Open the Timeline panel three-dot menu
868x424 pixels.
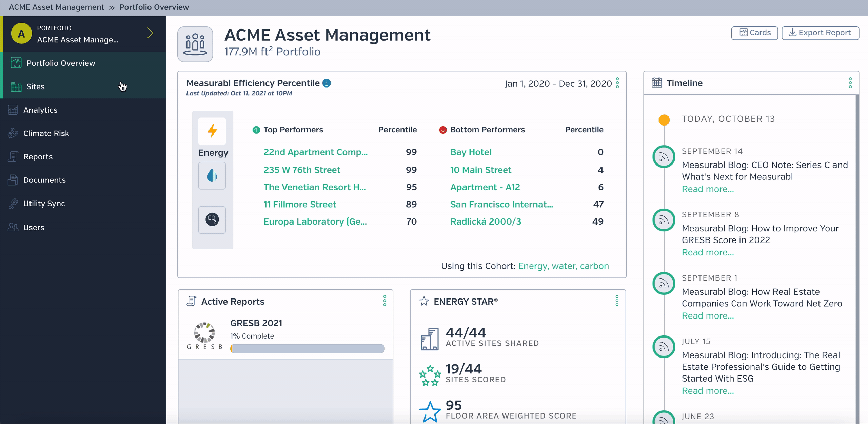click(x=850, y=83)
